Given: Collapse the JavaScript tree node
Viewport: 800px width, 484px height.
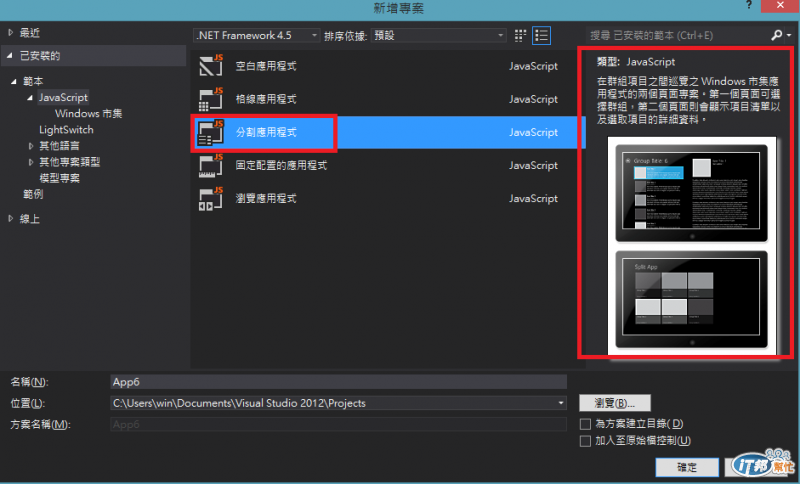Looking at the screenshot, I should pyautogui.click(x=30, y=97).
